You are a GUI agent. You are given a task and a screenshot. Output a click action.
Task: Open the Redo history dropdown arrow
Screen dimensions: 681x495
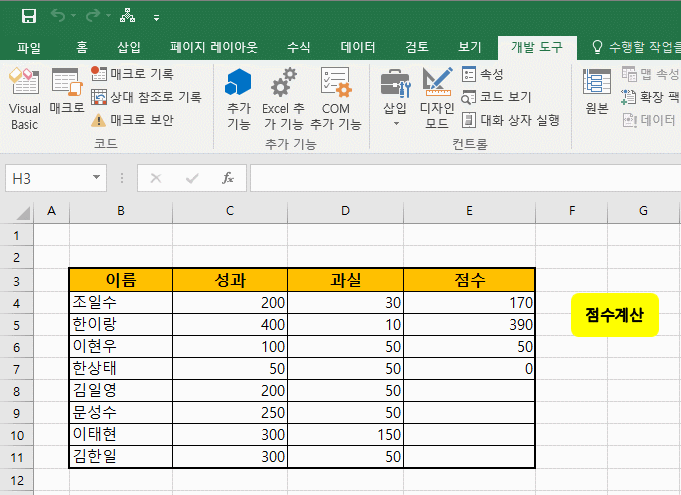[108, 16]
